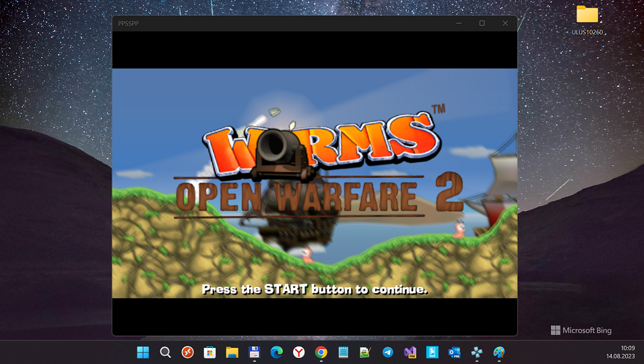The width and height of the screenshot is (644, 364).
Task: Switch to the floppy disk app in taskbar
Action: [x=254, y=352]
